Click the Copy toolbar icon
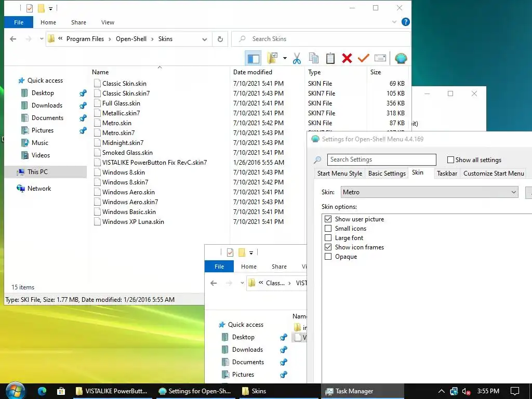 (314, 58)
